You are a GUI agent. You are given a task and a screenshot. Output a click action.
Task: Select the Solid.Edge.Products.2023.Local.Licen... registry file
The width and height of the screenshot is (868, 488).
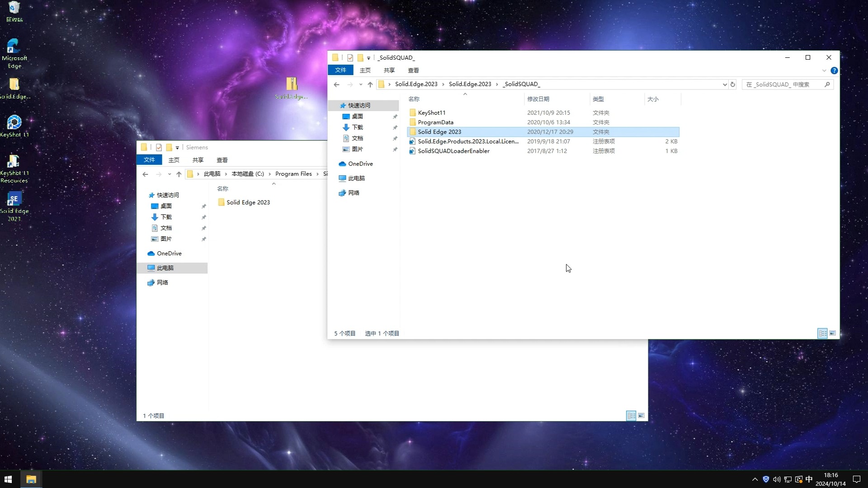point(542,141)
